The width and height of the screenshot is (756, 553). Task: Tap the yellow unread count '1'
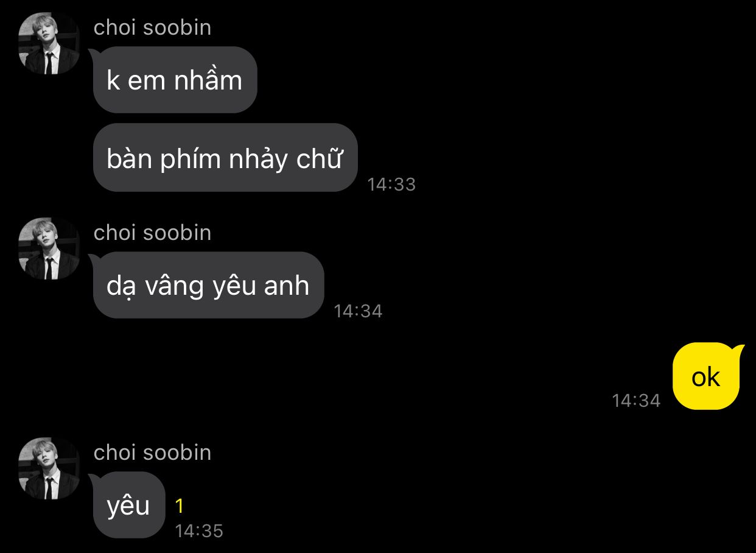180,506
